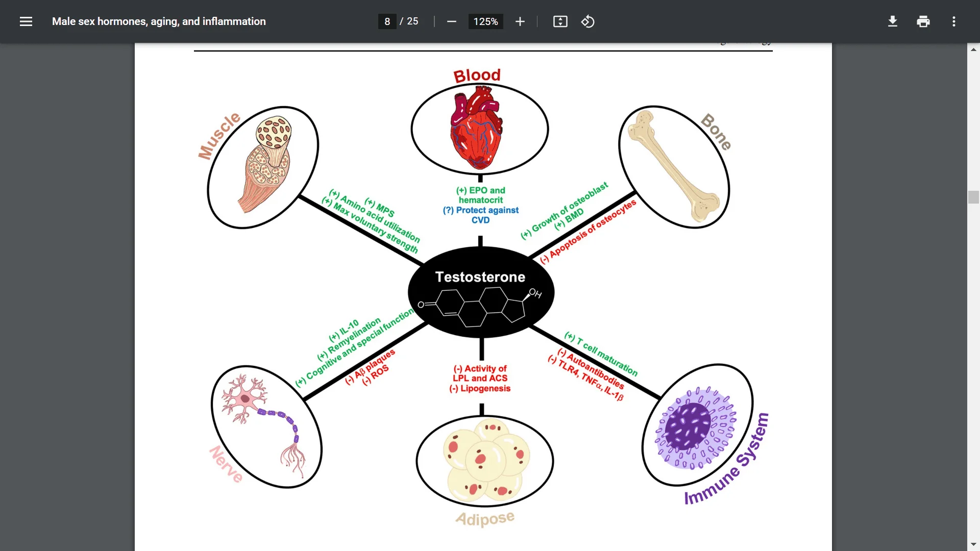The image size is (980, 551).
Task: Toggle fit to page icon
Action: point(560,21)
